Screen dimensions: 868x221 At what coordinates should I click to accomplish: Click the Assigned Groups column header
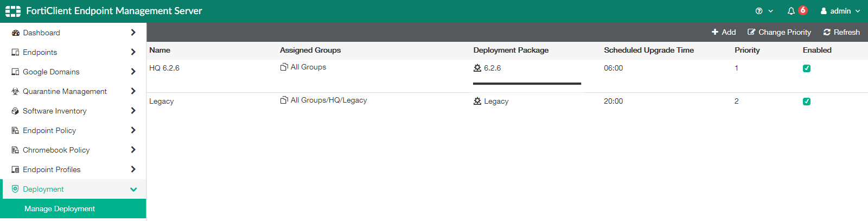(310, 50)
